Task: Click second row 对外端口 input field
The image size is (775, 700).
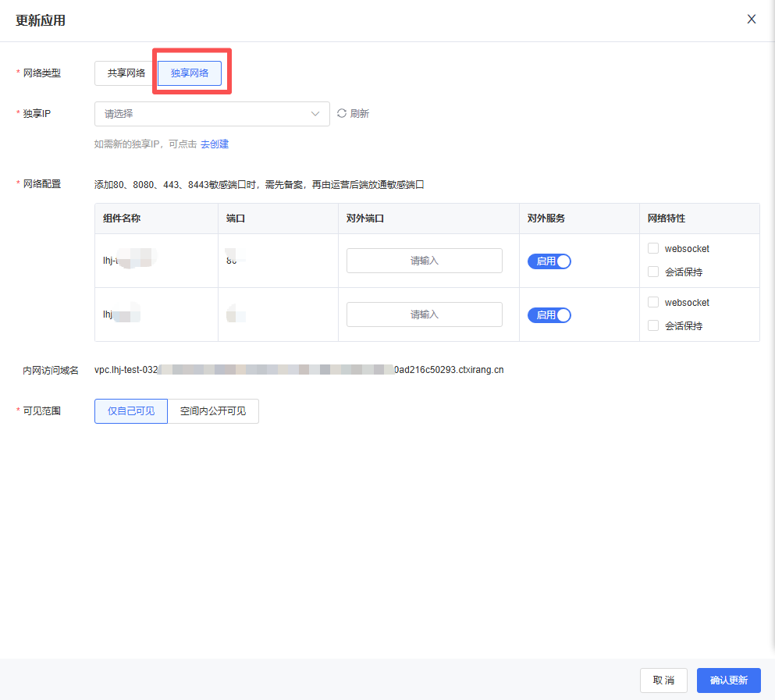Action: pyautogui.click(x=424, y=314)
